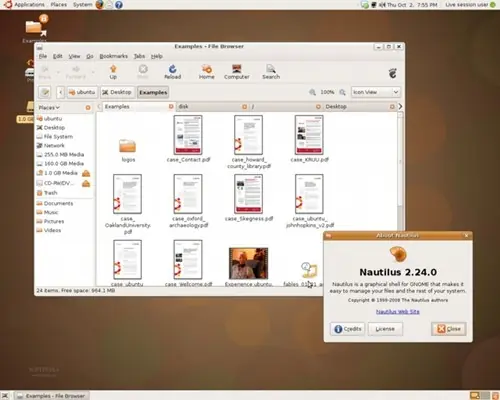Click the Reload toolbar icon
The image size is (500, 400).
(x=172, y=72)
